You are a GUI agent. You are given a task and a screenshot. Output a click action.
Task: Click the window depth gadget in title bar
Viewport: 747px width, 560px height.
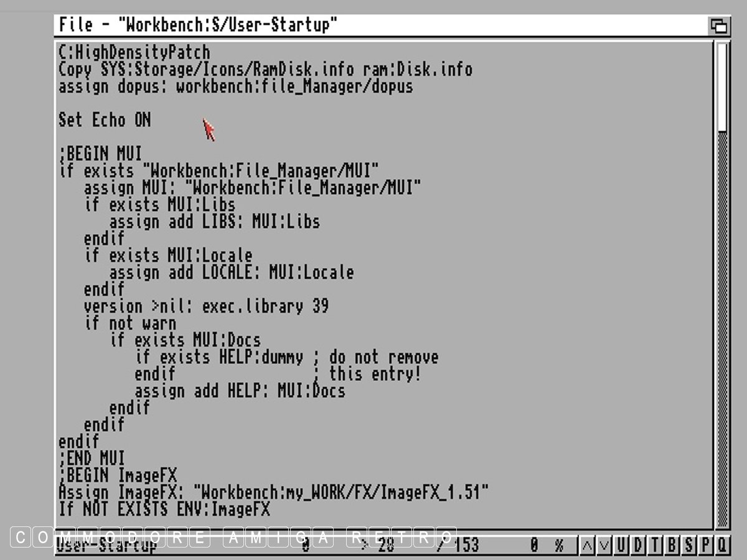719,26
